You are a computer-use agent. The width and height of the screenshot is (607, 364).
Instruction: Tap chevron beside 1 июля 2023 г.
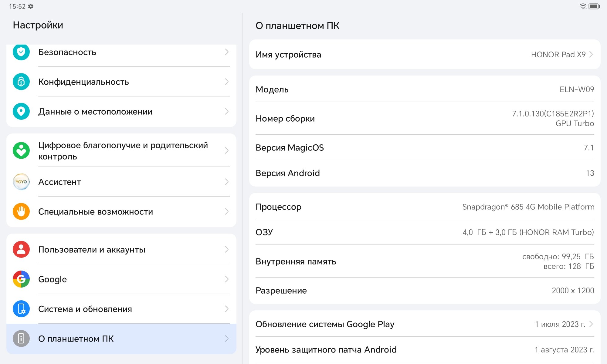click(591, 324)
